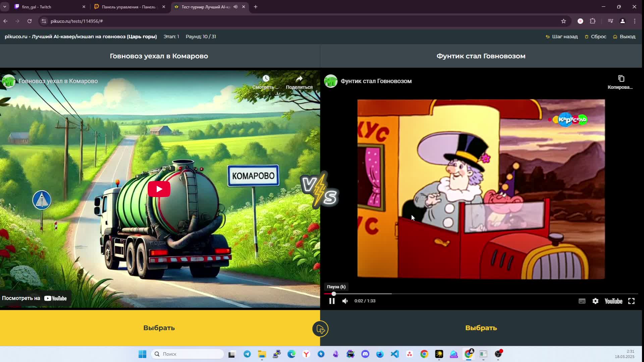Screen dimensions: 644x362
Task: Open the extensions puzzle icon
Action: coord(593,21)
